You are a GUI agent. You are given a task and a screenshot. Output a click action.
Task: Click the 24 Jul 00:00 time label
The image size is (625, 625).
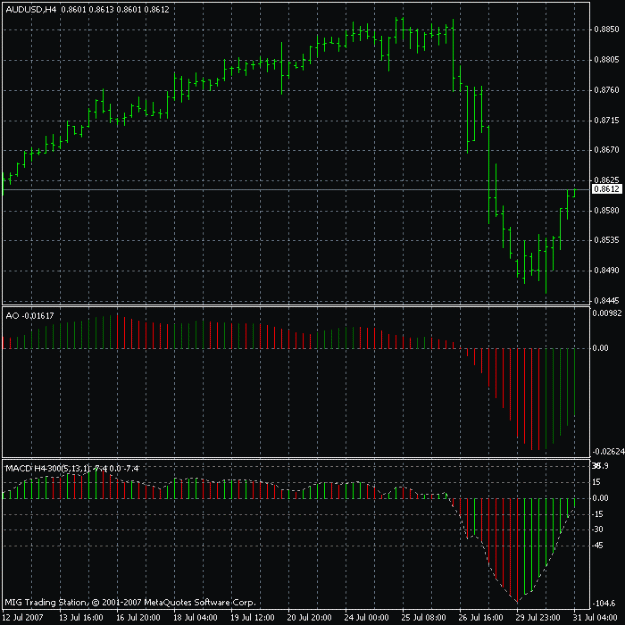click(x=366, y=618)
